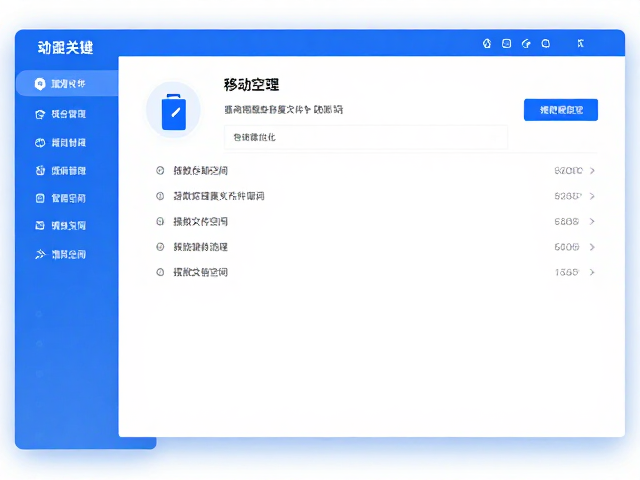The width and height of the screenshot is (640, 480).
Task: Expand the row showing 1555 via its chevron
Action: click(x=592, y=272)
